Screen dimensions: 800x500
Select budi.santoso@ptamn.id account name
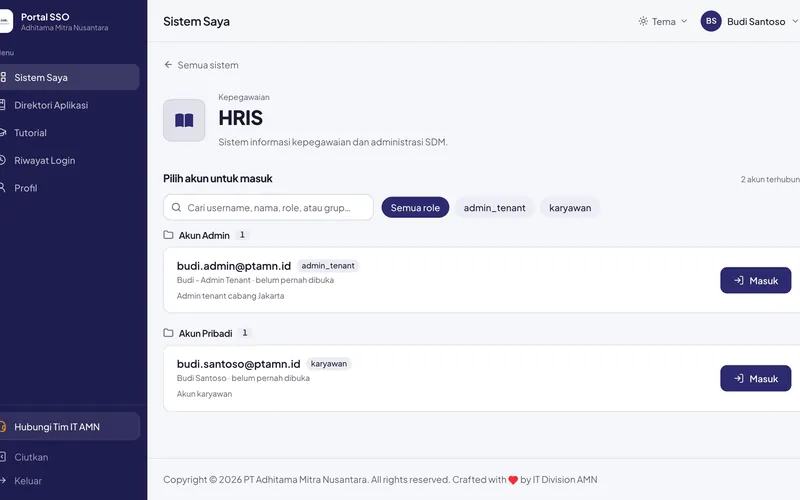click(238, 364)
